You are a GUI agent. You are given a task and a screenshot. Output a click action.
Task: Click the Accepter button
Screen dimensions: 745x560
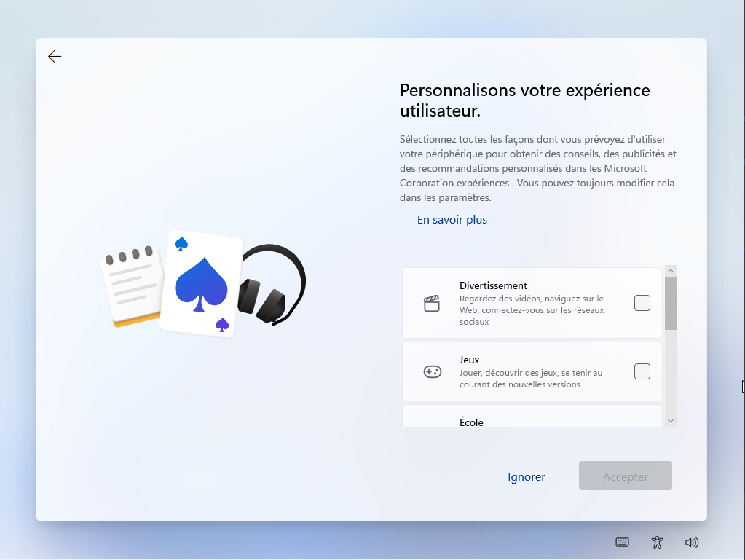click(626, 476)
